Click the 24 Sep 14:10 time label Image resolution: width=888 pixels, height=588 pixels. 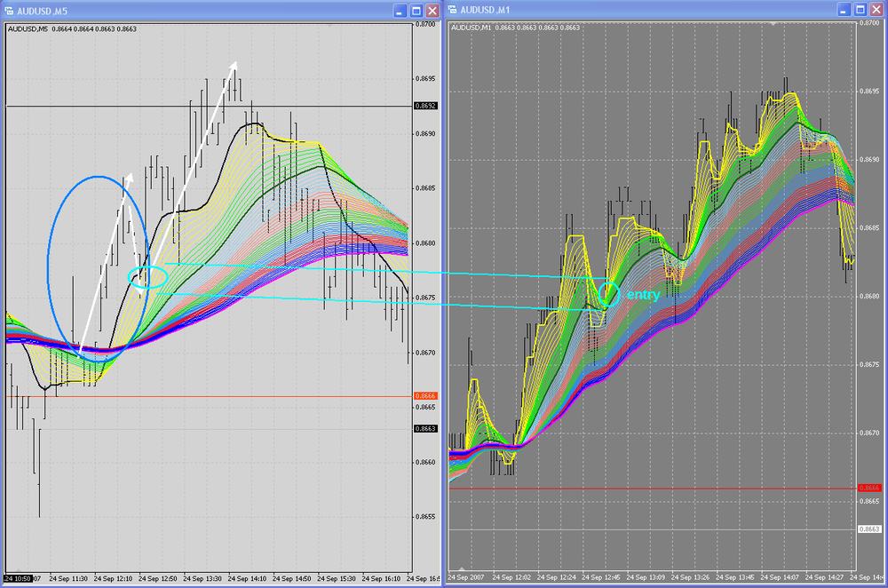click(x=247, y=579)
